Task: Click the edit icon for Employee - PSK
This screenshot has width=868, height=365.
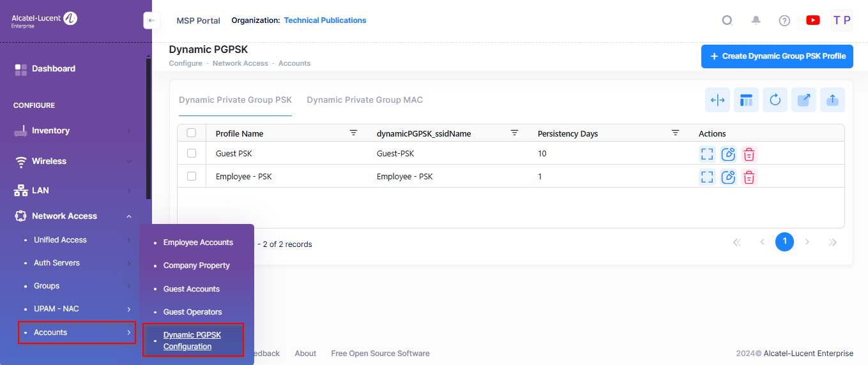Action: (728, 177)
